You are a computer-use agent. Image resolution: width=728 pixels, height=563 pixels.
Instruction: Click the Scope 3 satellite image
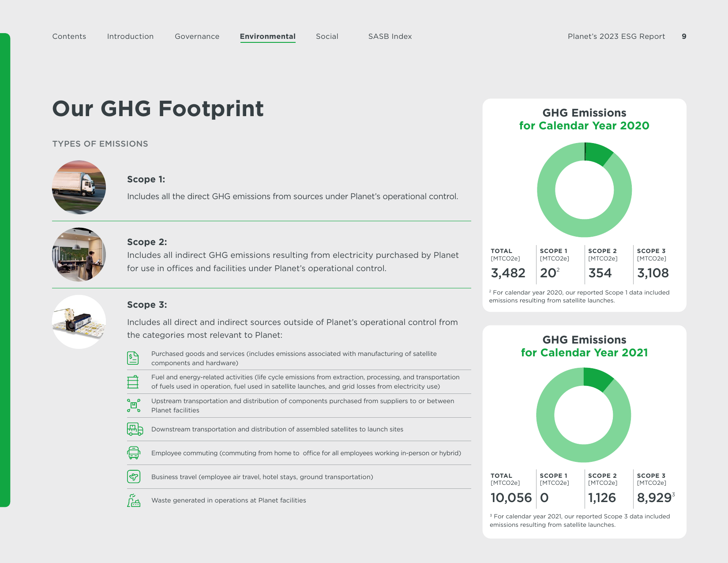(79, 322)
